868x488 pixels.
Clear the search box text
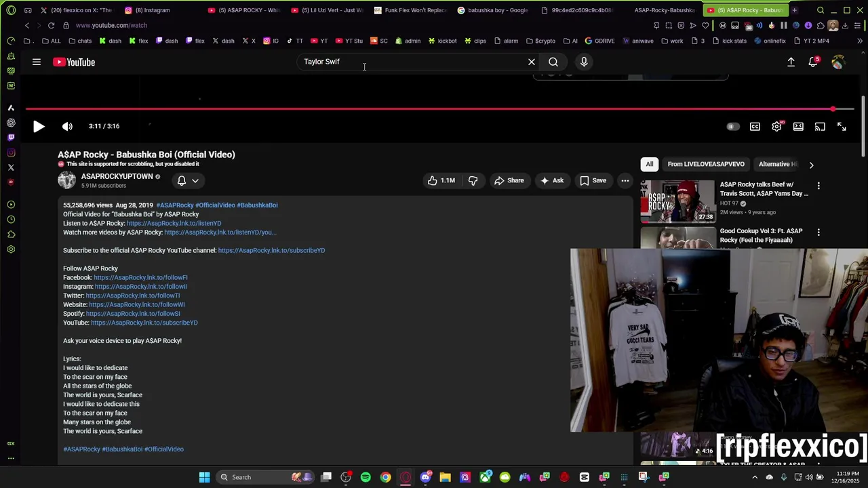point(532,62)
